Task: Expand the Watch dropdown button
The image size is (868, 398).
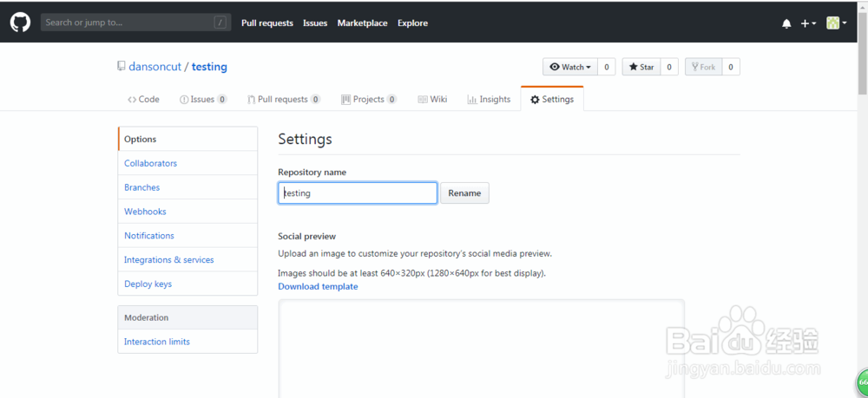Action: click(x=570, y=67)
